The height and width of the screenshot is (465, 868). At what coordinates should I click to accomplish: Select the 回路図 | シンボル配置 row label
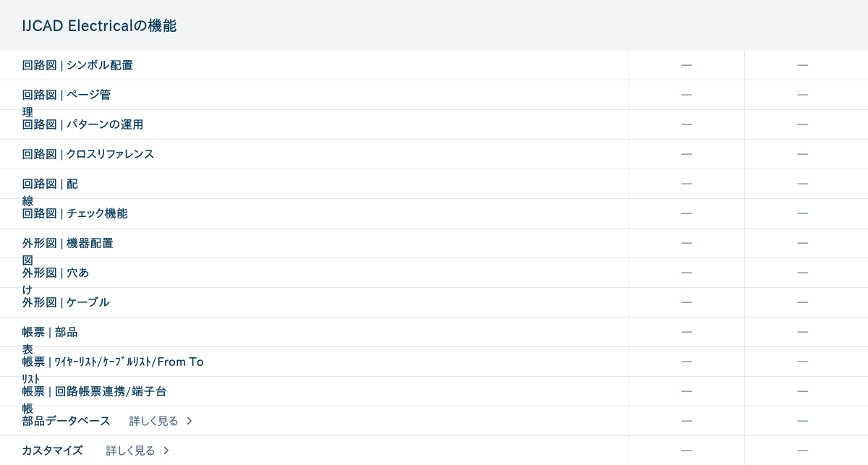77,65
